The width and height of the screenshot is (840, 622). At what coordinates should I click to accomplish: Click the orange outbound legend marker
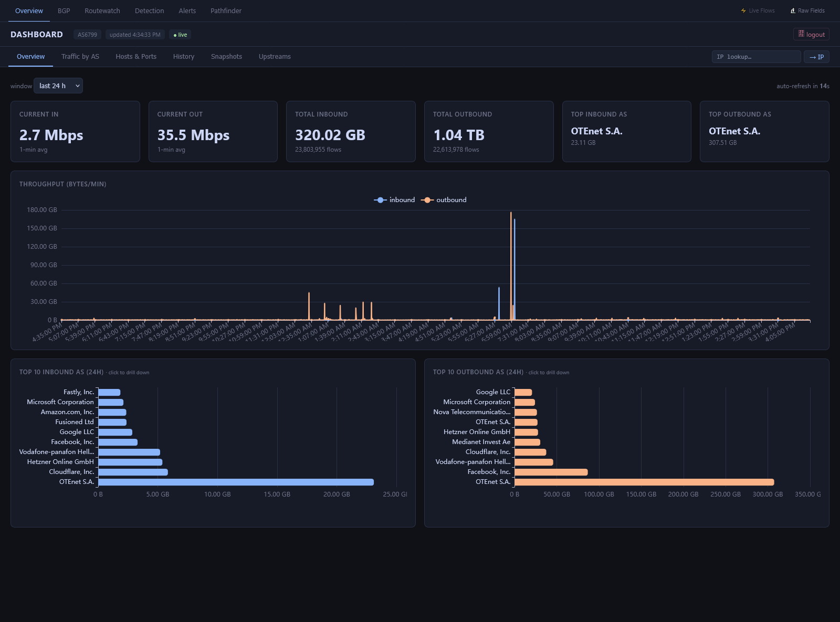[x=427, y=200]
